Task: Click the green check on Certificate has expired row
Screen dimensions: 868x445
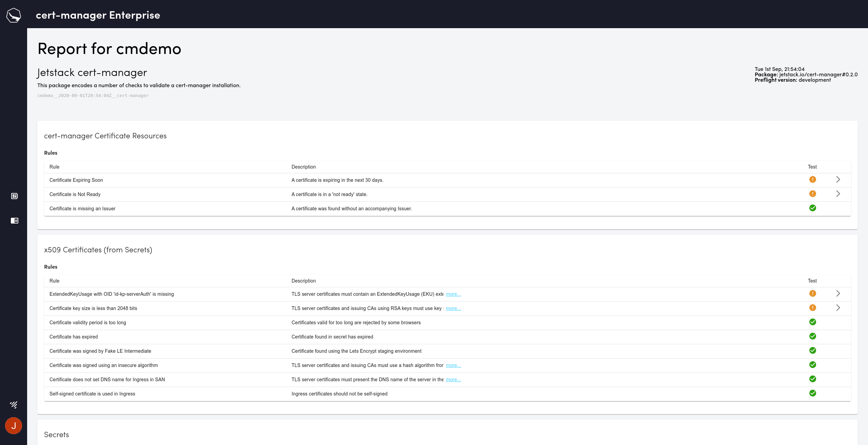Action: [x=812, y=336]
